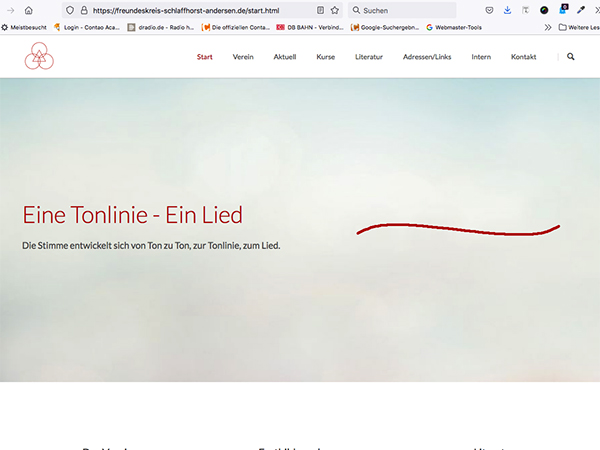The width and height of the screenshot is (600, 450).
Task: Open the Pocket save icon
Action: tap(489, 10)
